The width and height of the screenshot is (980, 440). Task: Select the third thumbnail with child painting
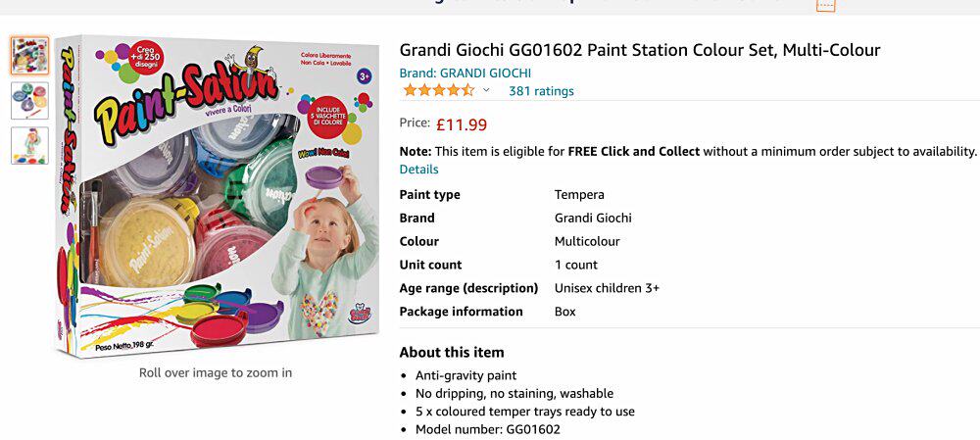[x=29, y=146]
